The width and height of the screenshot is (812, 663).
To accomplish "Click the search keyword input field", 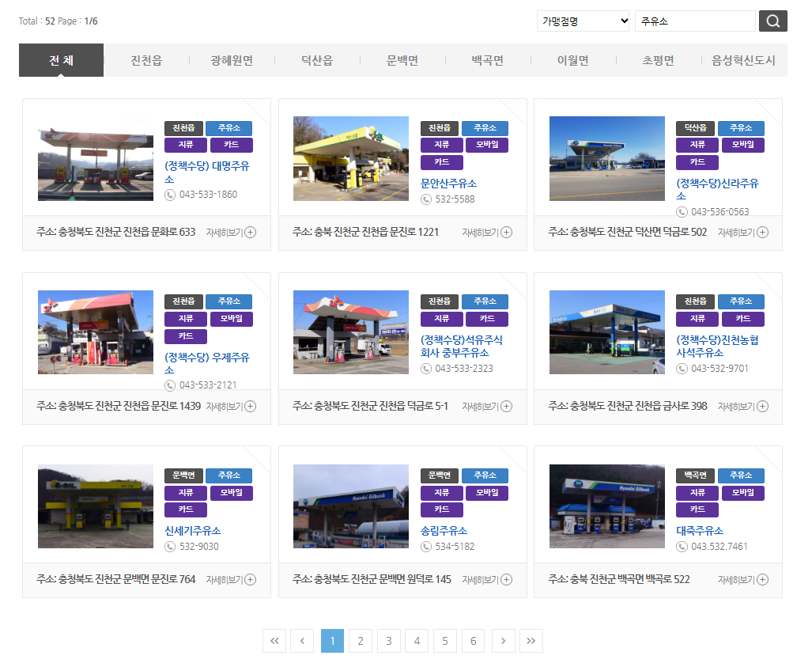I will pyautogui.click(x=696, y=21).
